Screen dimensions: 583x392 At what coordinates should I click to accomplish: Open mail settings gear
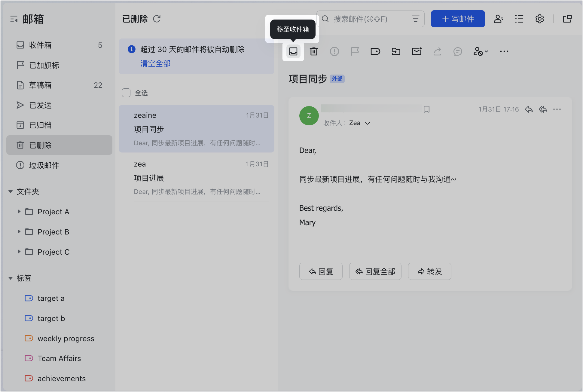click(540, 19)
